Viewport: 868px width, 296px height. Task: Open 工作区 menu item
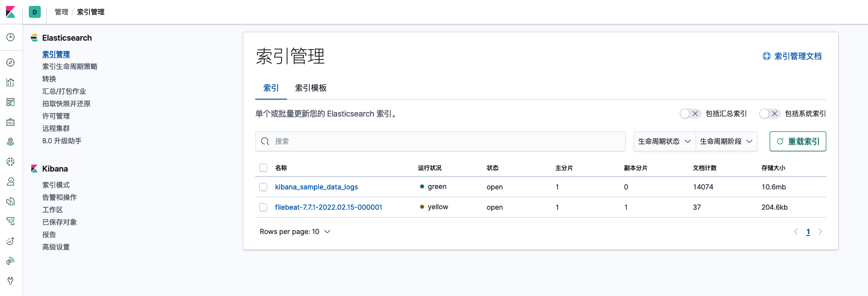pyautogui.click(x=53, y=210)
